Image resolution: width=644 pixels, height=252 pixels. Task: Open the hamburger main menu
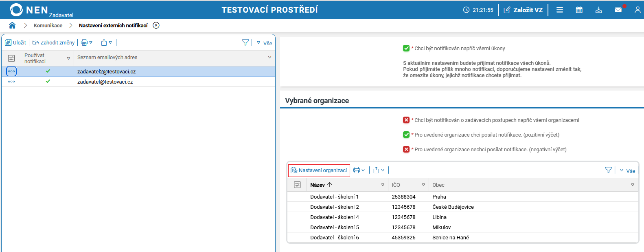tap(560, 10)
